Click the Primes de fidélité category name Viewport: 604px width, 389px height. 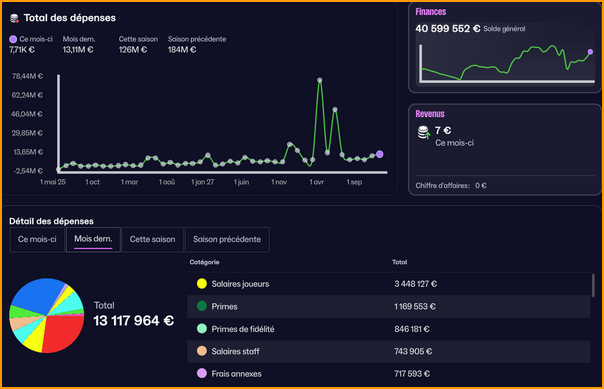point(243,329)
